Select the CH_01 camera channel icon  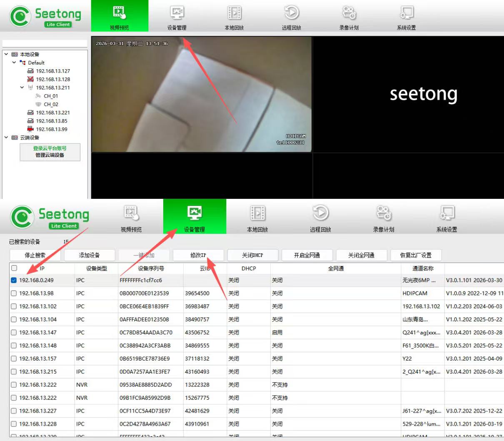tap(38, 96)
